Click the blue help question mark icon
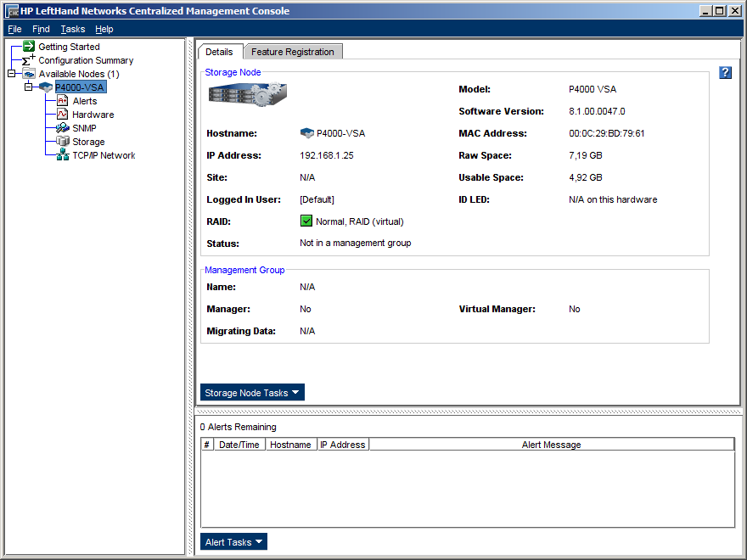This screenshot has height=560, width=747. (x=725, y=72)
